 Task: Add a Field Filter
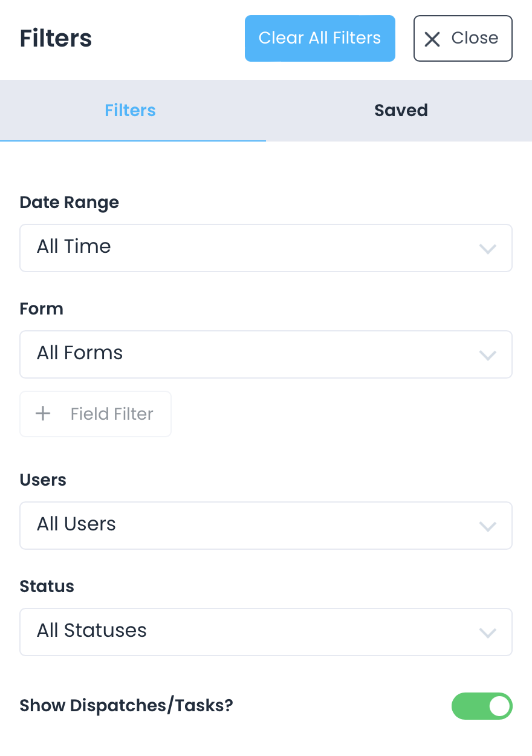pyautogui.click(x=96, y=414)
